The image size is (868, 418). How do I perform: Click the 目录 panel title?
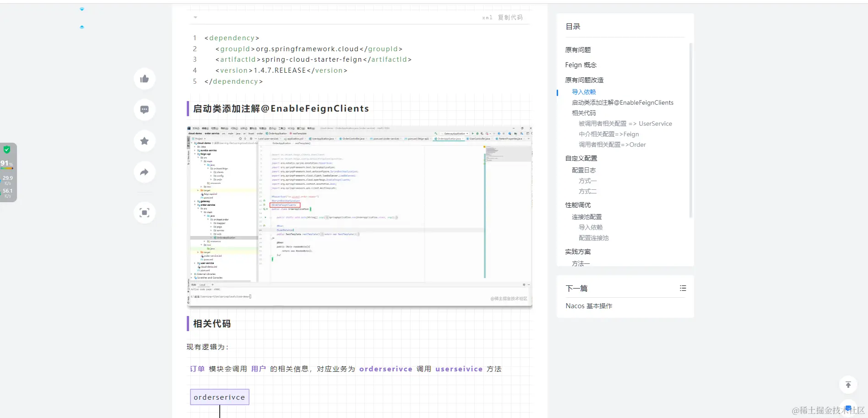[573, 27]
